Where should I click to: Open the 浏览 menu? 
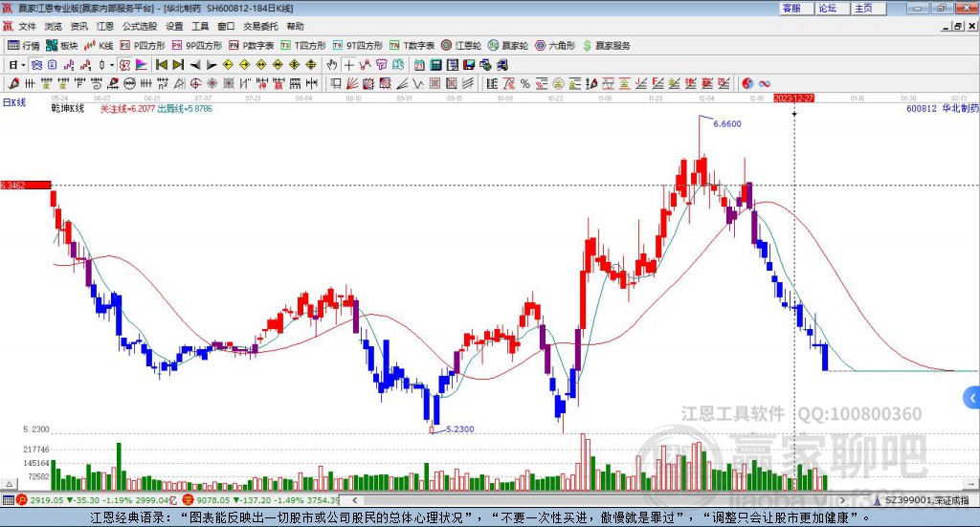pos(54,26)
